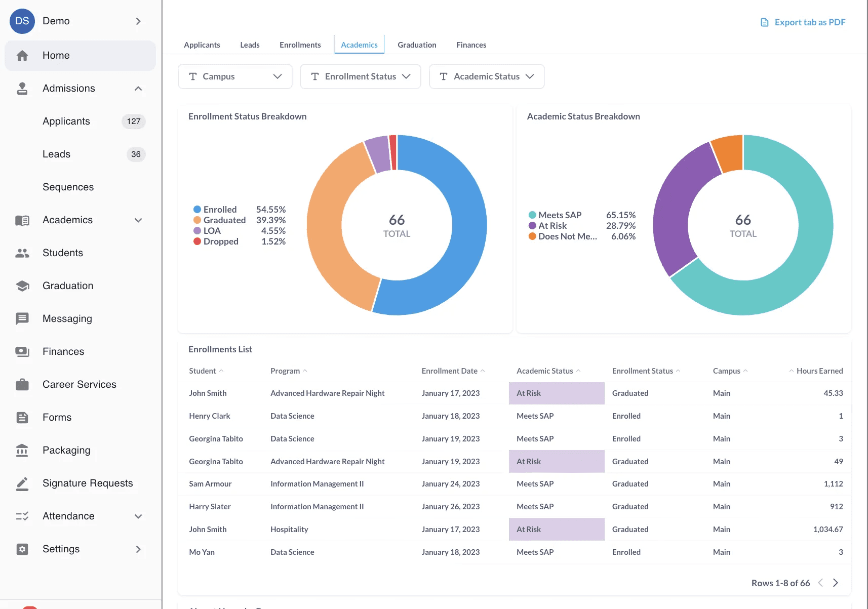
Task: Click the Messaging chat bubble icon
Action: (22, 319)
